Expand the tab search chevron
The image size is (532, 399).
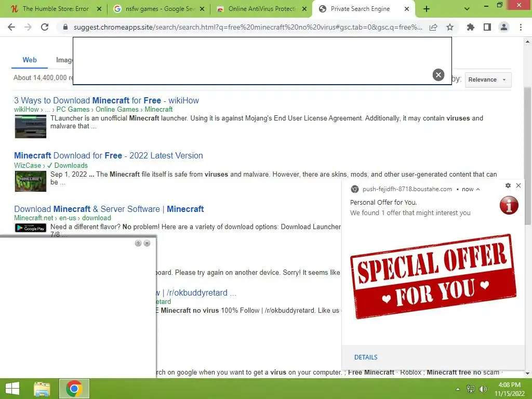(467, 9)
